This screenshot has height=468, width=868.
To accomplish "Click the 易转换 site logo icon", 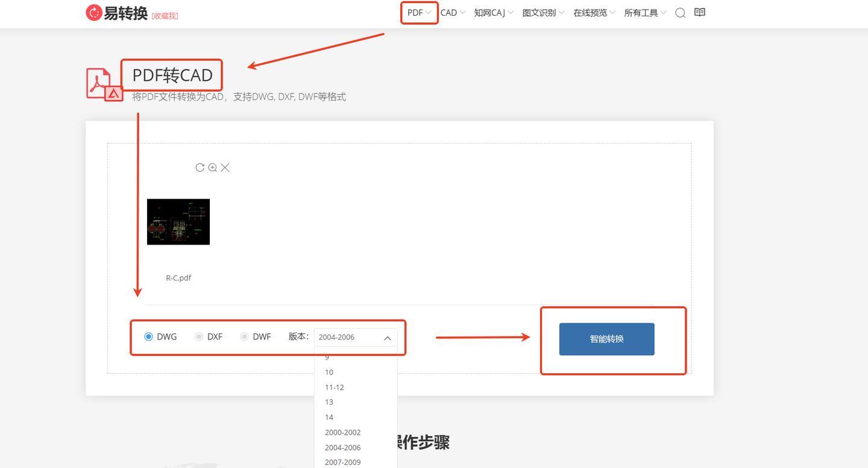I will (x=94, y=13).
